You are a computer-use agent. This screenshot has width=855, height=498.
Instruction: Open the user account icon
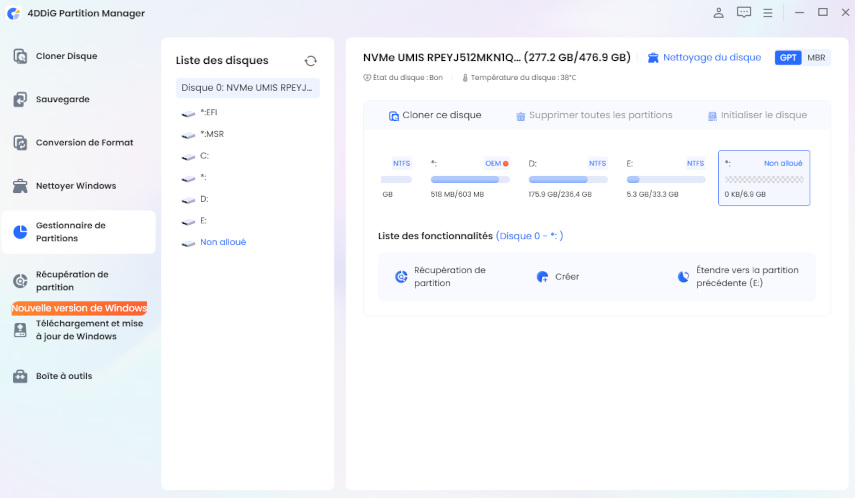(x=719, y=13)
